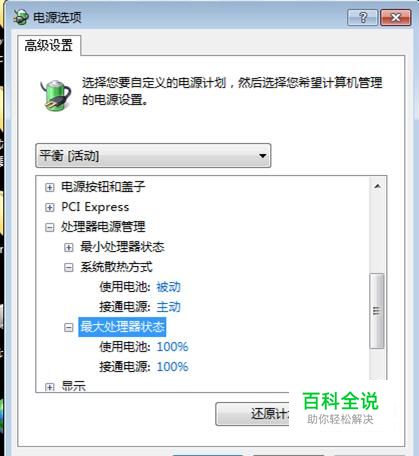Image resolution: width=419 pixels, height=456 pixels.
Task: Click 100% value under 使用电池
Action: point(172,347)
